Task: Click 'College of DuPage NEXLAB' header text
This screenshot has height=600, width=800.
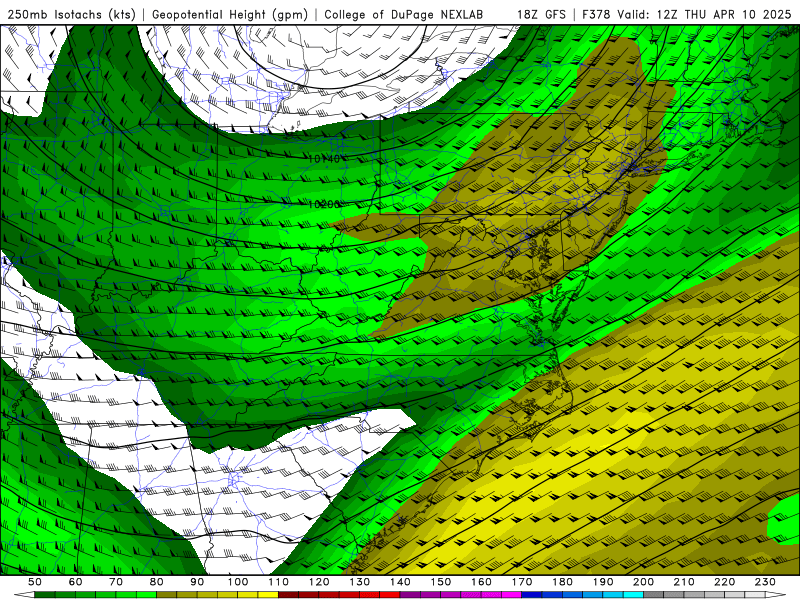Action: [x=404, y=15]
